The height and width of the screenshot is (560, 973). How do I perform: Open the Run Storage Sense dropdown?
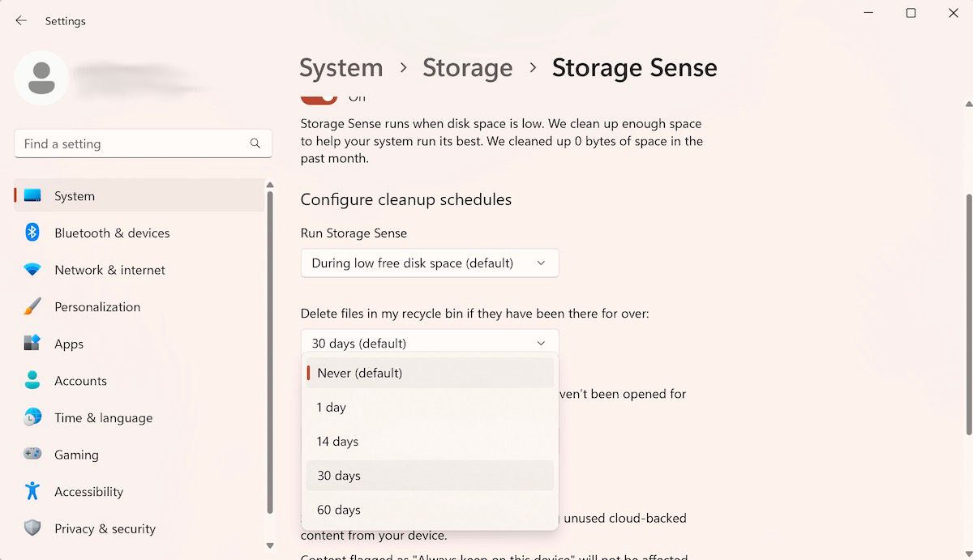(429, 263)
